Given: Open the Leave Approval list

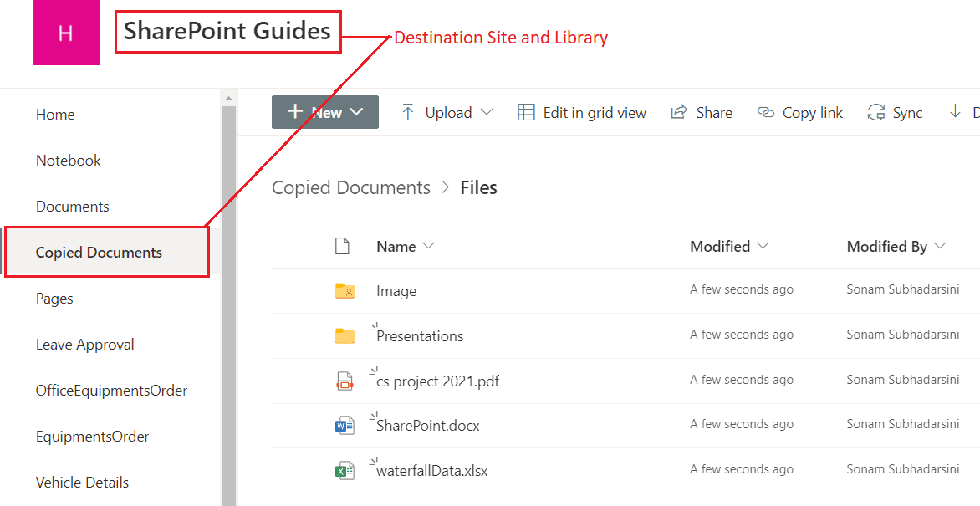Looking at the screenshot, I should (x=84, y=344).
